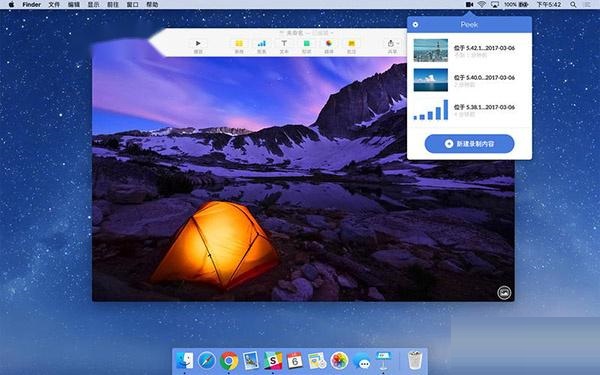
Task: Open the 显示 (View) menu
Action: click(93, 5)
